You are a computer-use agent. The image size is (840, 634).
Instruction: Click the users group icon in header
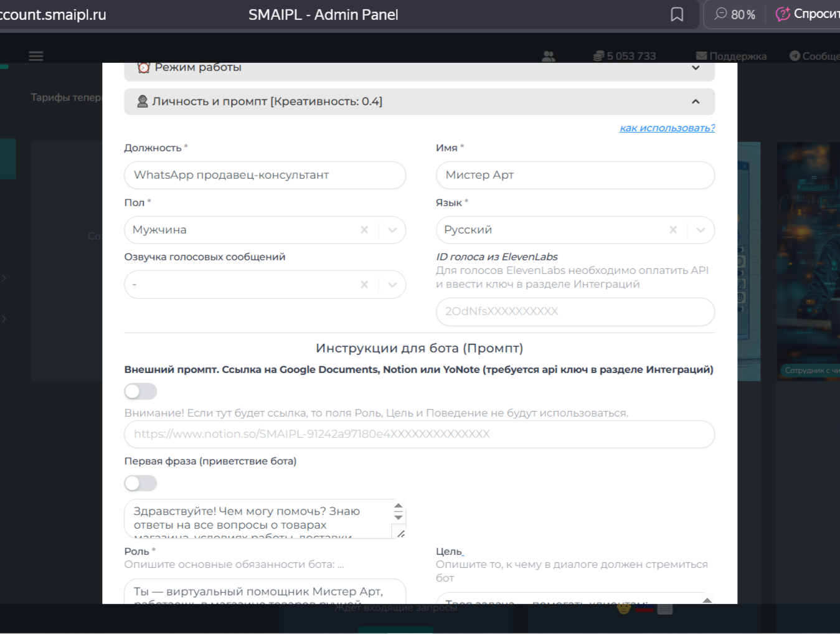tap(549, 56)
